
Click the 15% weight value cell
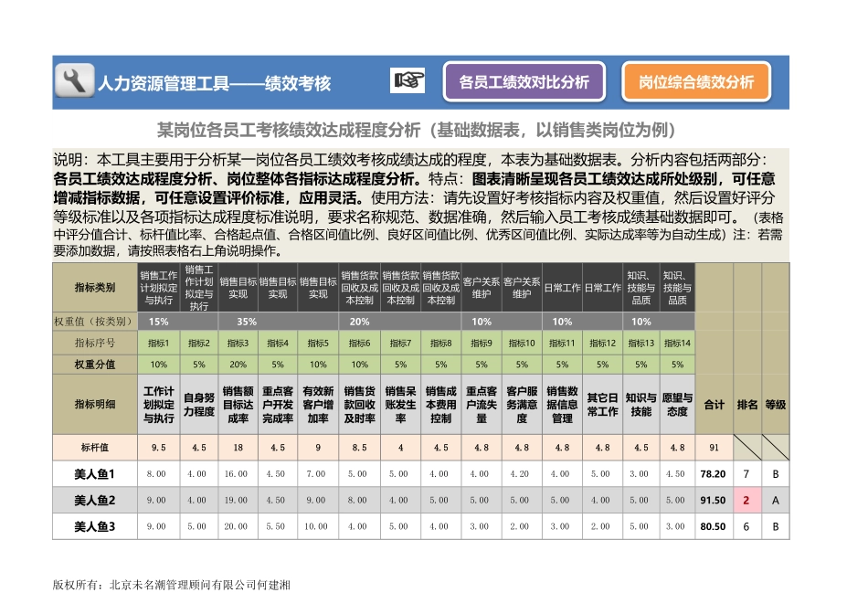click(154, 322)
